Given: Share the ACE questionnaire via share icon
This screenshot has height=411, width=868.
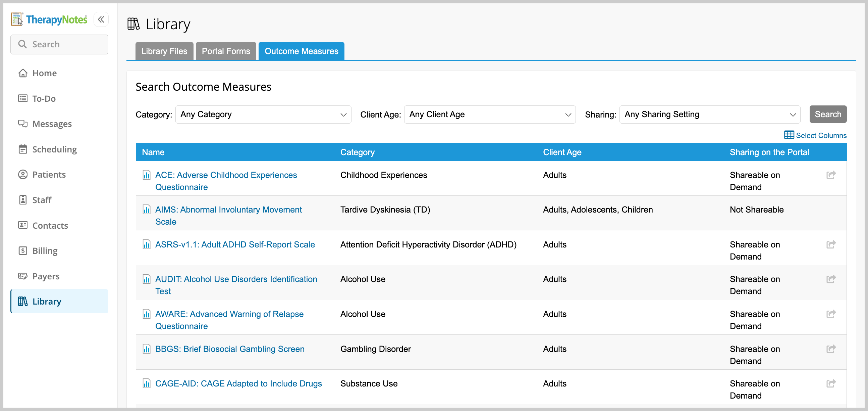Looking at the screenshot, I should [x=831, y=175].
